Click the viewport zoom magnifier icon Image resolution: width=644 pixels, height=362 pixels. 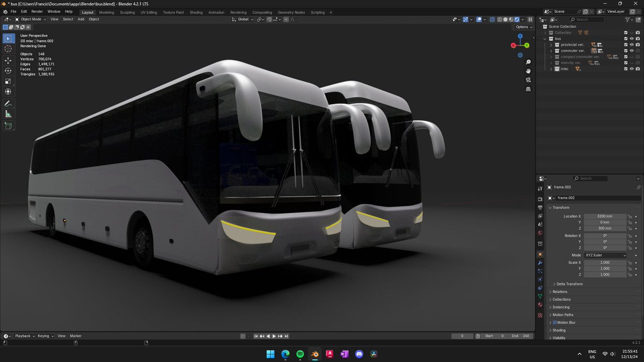point(529,63)
